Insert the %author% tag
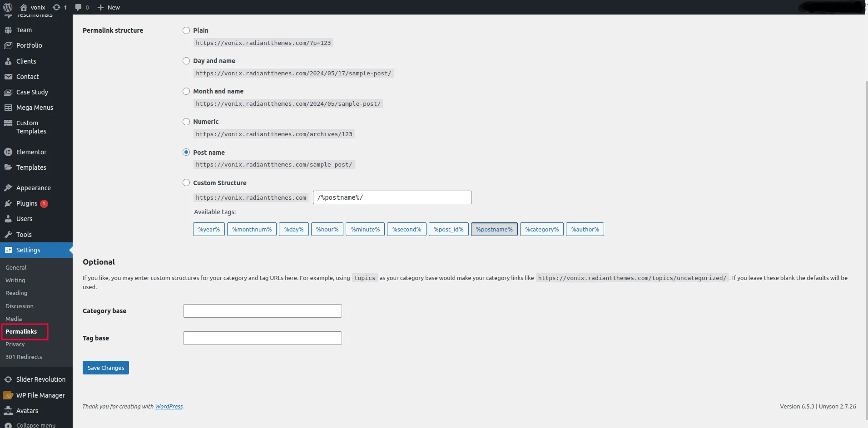 [x=585, y=229]
